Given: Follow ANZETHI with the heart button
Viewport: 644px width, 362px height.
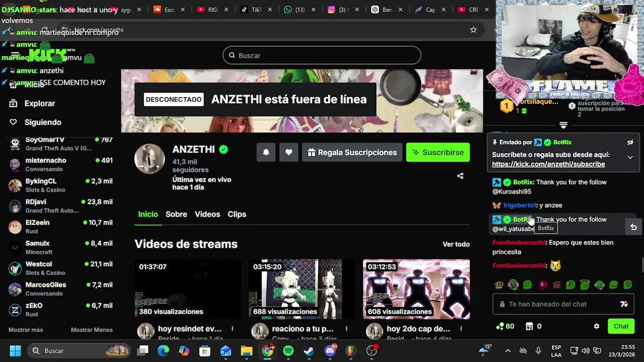Looking at the screenshot, I should [289, 152].
